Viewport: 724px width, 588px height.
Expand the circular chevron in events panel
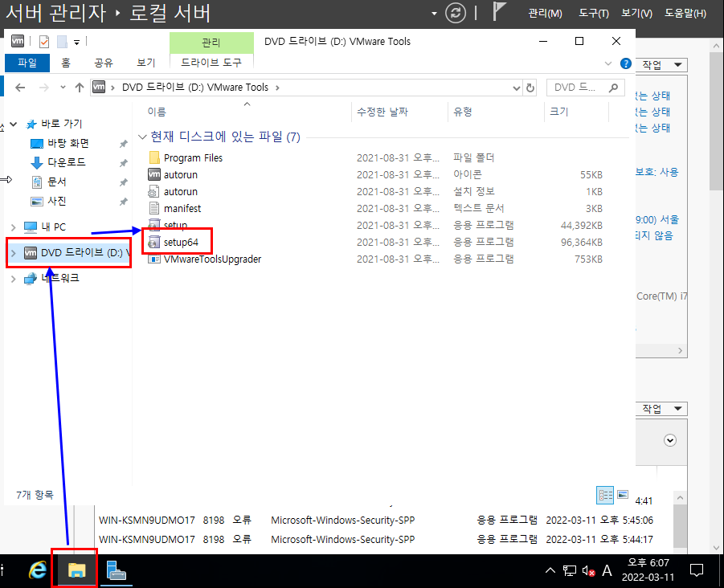click(x=670, y=440)
